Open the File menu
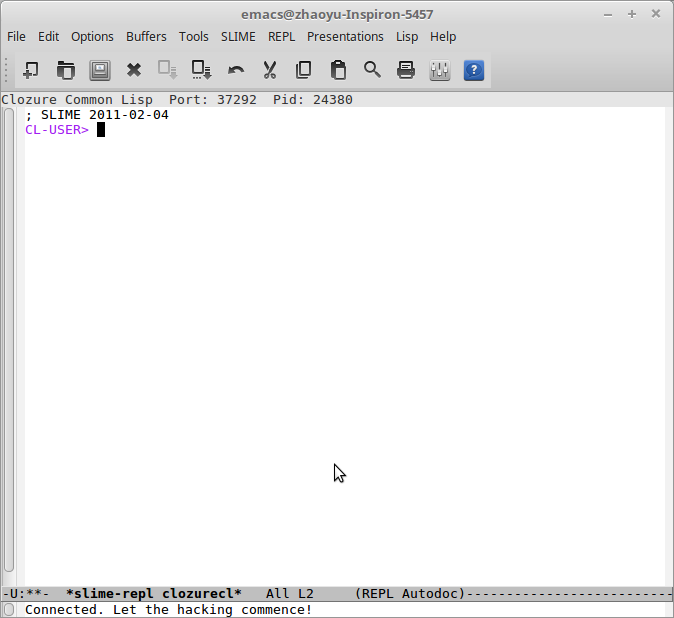This screenshot has height=618, width=674. (x=16, y=37)
